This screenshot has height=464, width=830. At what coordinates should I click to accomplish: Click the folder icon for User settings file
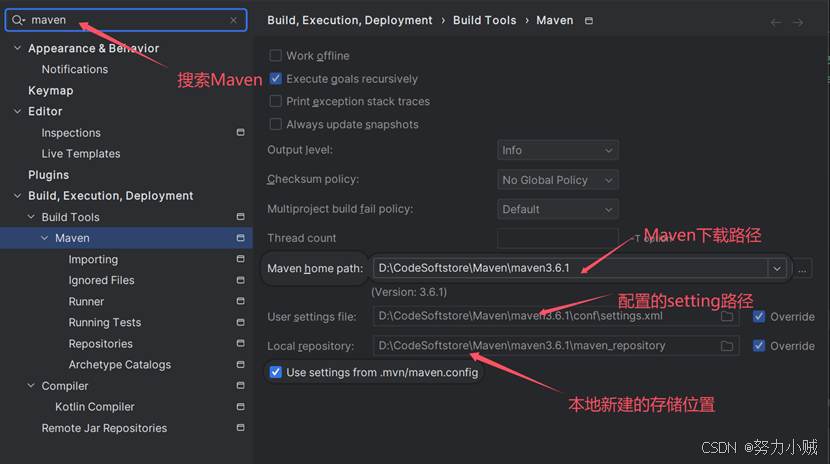point(727,317)
